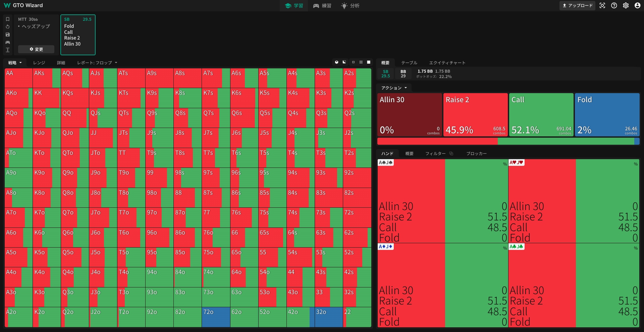Click the MTT 30bb solution label
Viewport: 644px width, 332px height.
click(x=28, y=19)
